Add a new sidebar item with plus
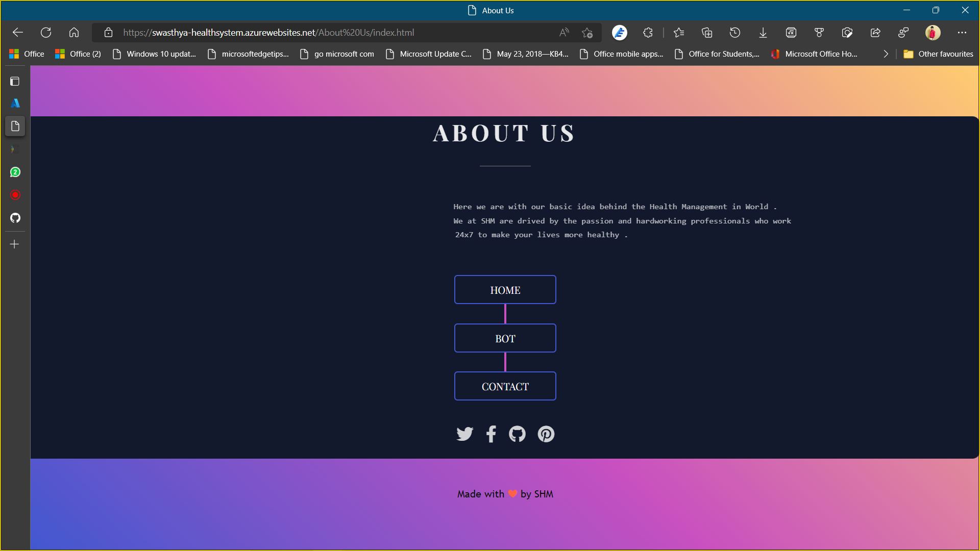The image size is (980, 551). click(15, 244)
